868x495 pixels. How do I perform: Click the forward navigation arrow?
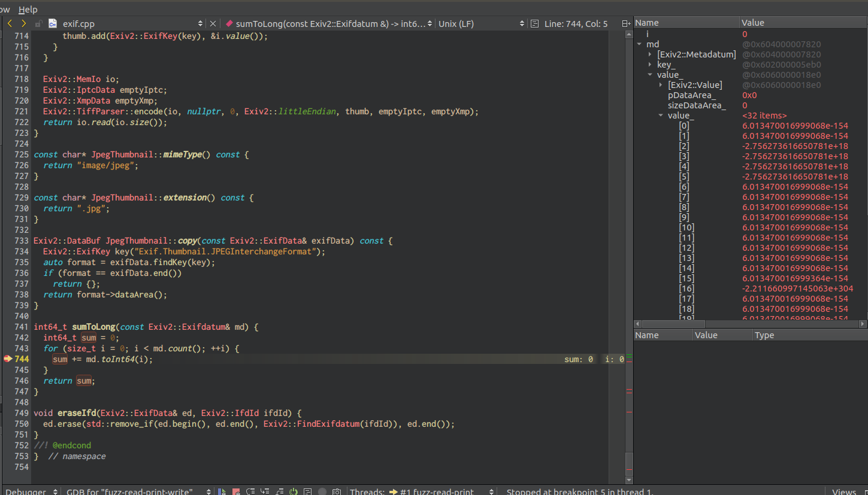23,23
